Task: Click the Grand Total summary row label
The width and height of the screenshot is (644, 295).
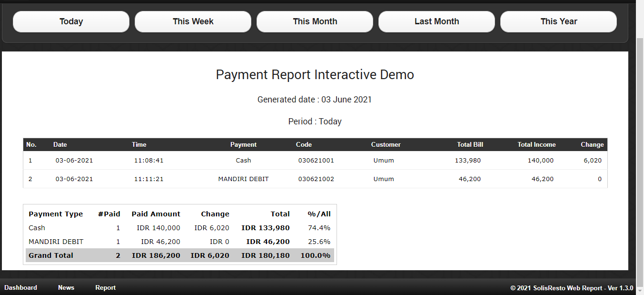Action: [51, 255]
